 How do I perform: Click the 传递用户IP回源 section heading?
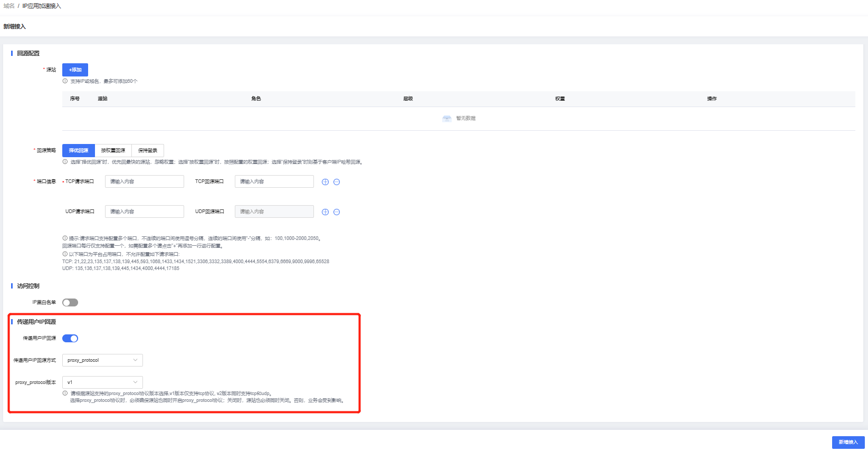click(36, 322)
